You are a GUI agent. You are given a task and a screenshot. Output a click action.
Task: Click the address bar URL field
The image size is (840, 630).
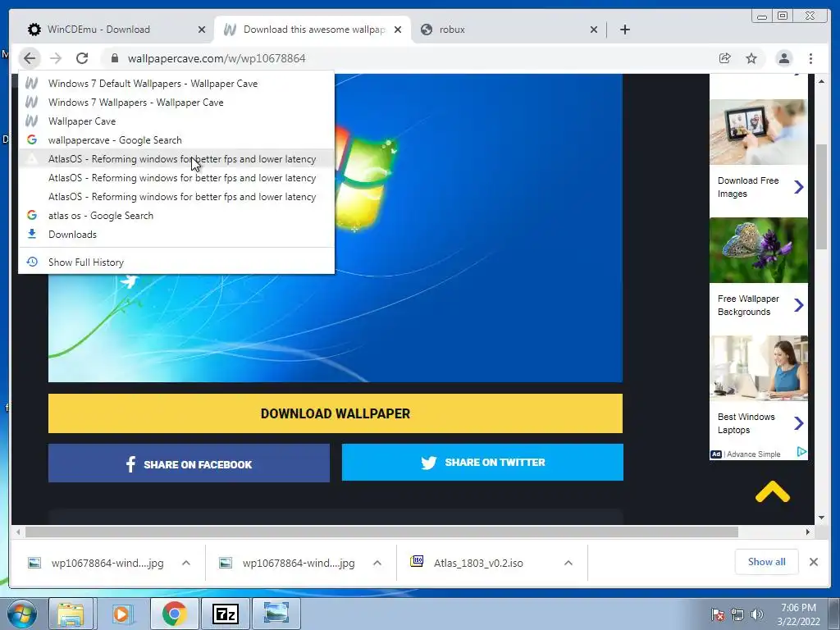407,58
